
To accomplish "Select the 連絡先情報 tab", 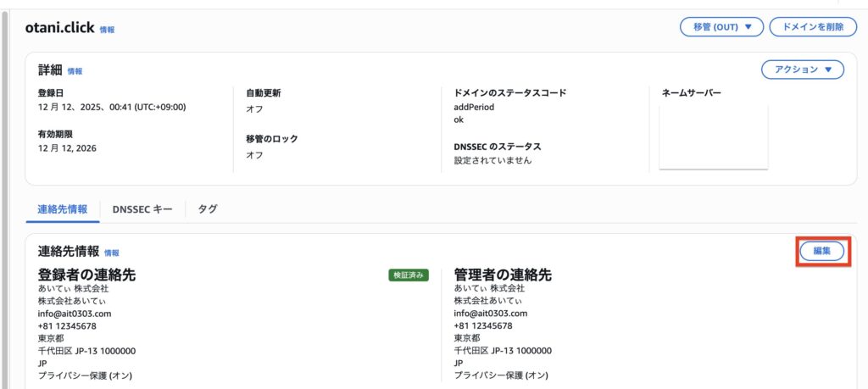I will tap(63, 208).
